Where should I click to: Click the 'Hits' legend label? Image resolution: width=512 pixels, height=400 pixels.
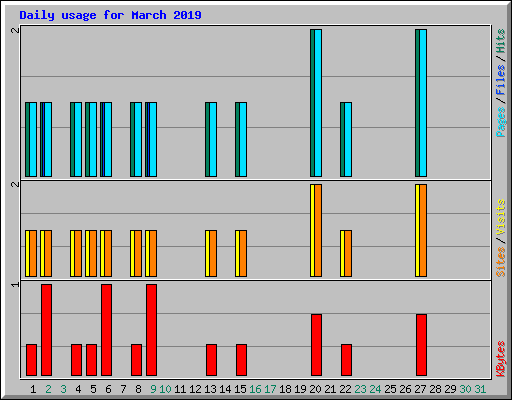(x=501, y=41)
